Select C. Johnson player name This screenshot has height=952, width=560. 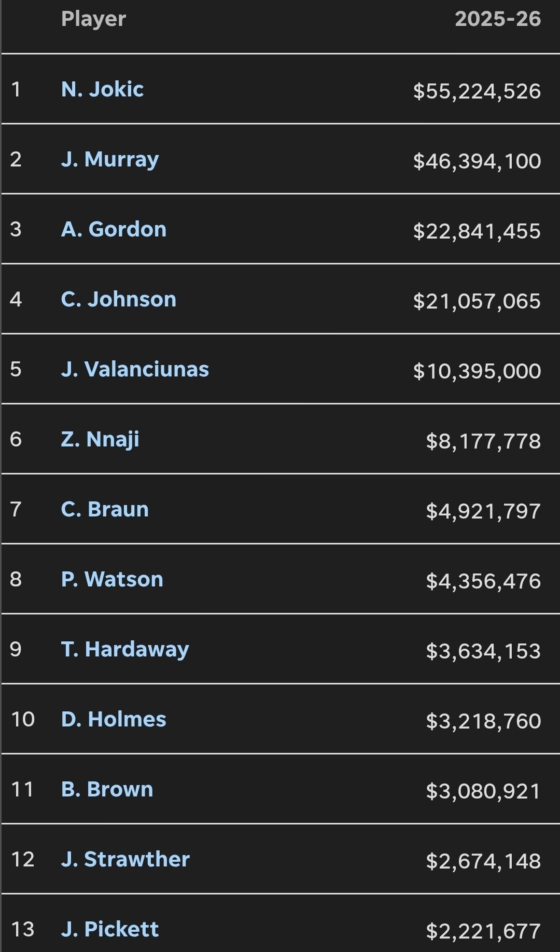[x=119, y=299]
